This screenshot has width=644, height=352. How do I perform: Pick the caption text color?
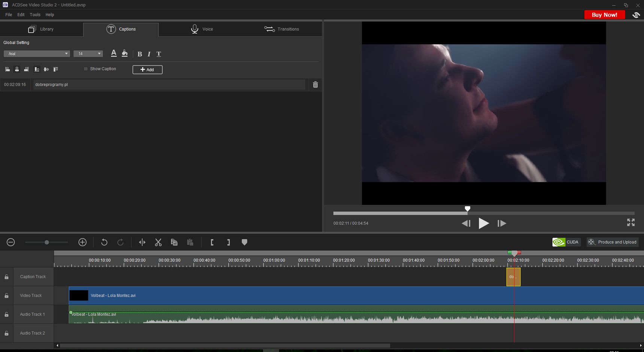(114, 54)
